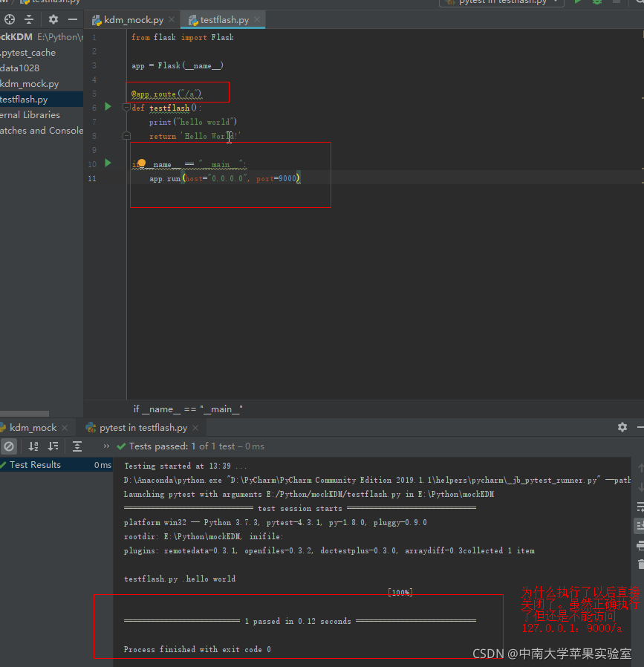
Task: Open project panel settings gear
Action: 53,19
